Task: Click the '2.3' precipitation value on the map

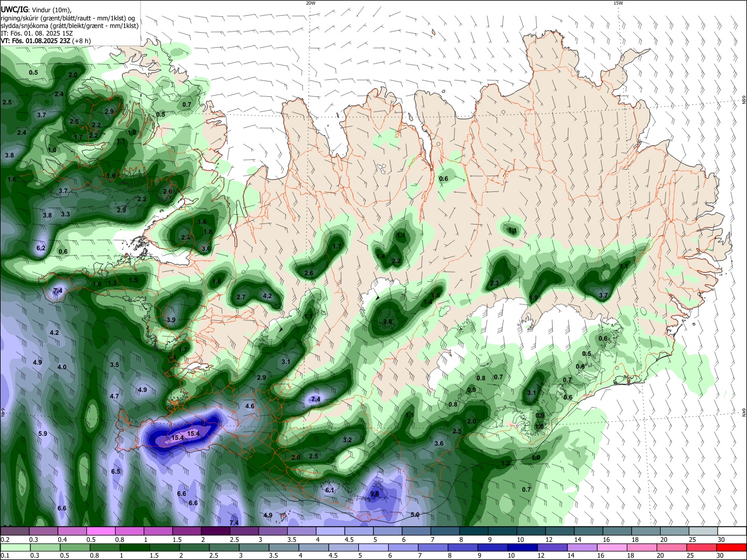Action: tap(494, 283)
